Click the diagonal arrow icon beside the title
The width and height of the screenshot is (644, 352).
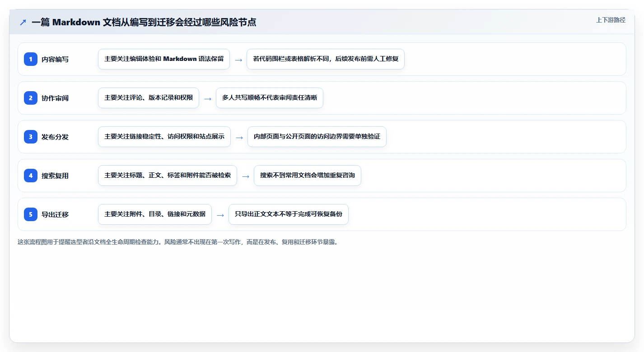pos(23,22)
